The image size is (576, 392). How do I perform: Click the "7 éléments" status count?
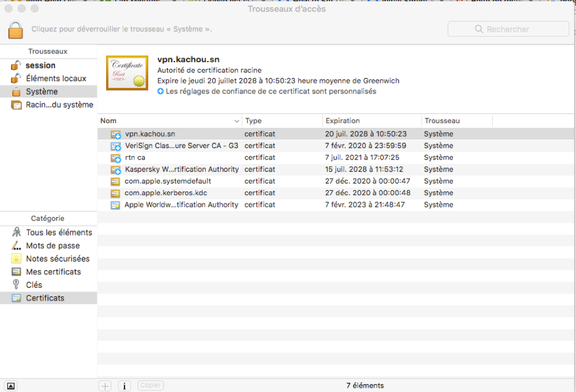pyautogui.click(x=365, y=385)
